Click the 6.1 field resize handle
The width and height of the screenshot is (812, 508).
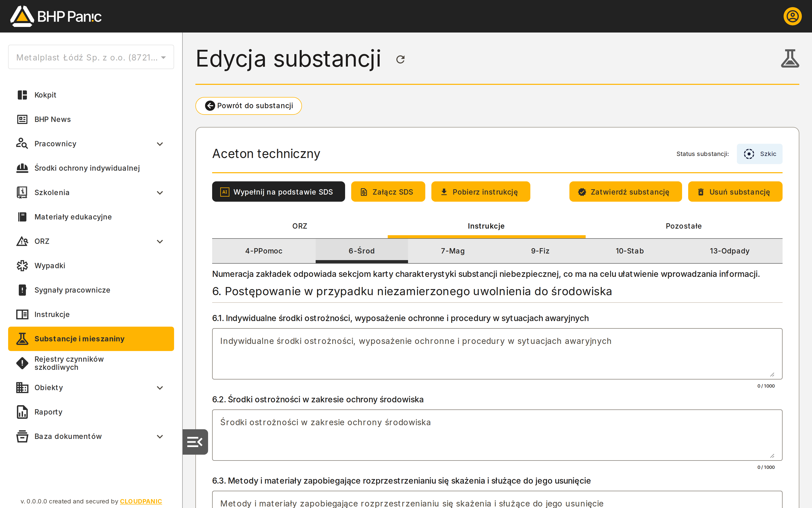pyautogui.click(x=772, y=374)
